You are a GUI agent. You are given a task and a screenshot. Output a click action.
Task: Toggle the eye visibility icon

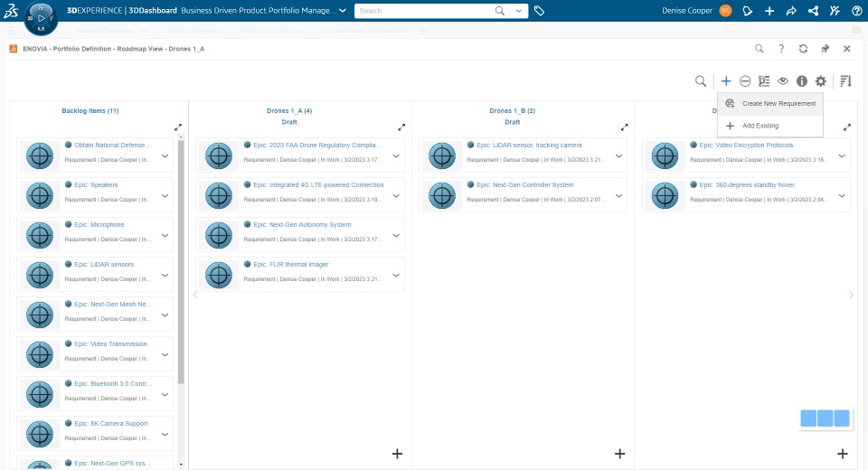pos(783,81)
